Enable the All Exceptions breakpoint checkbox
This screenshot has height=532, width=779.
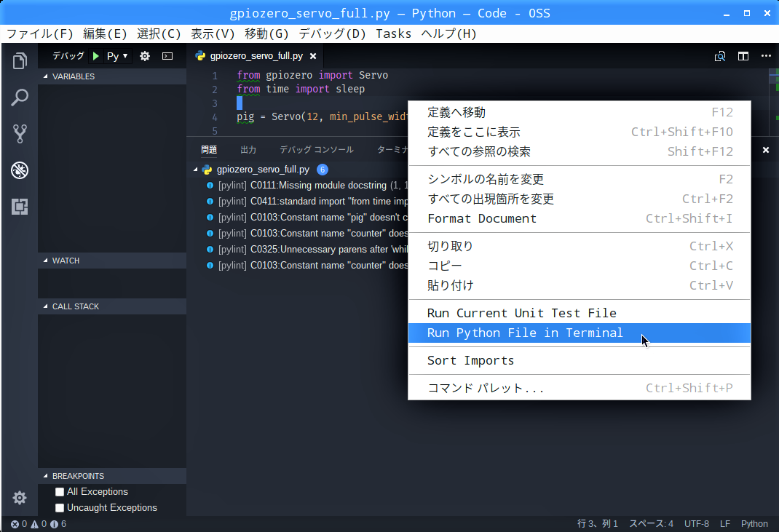(x=60, y=492)
